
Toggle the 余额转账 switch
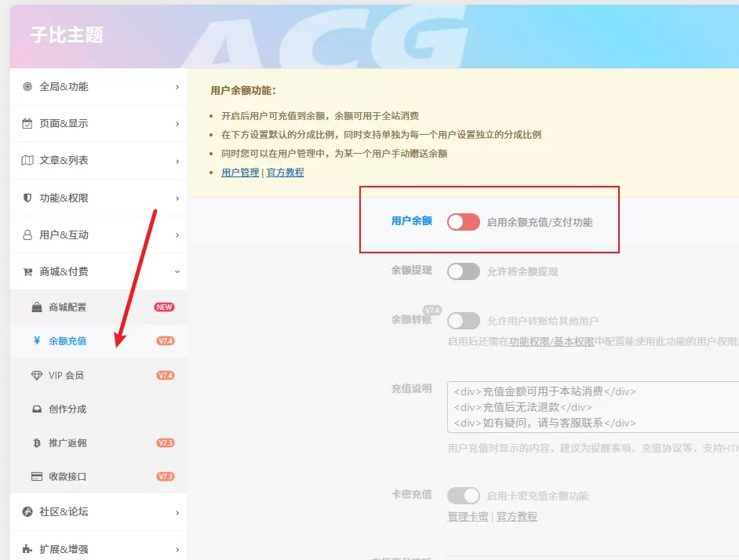[x=464, y=321]
